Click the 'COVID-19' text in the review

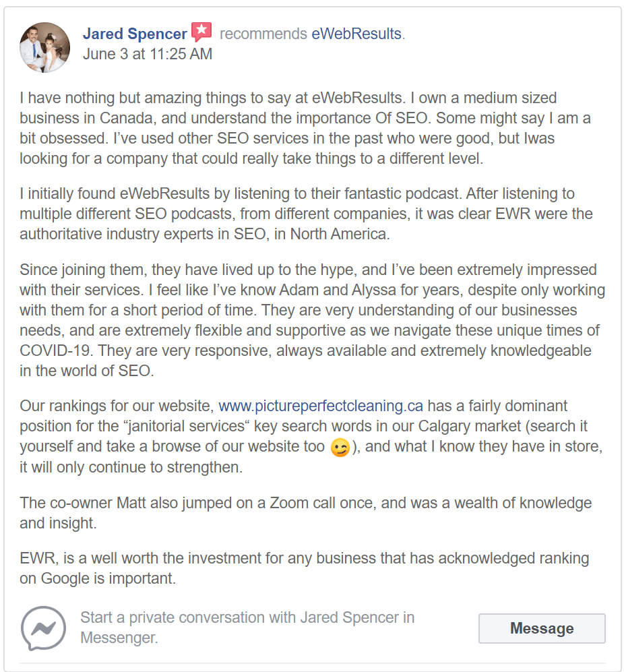(x=55, y=350)
